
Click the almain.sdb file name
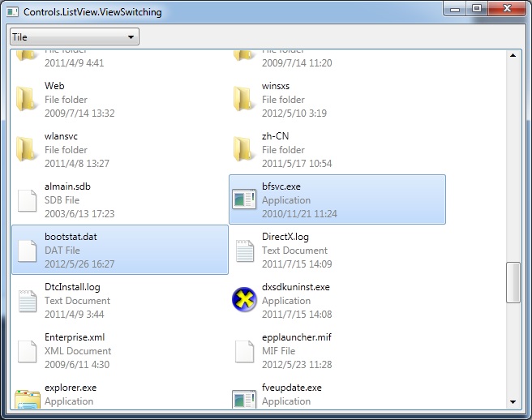pyautogui.click(x=67, y=186)
